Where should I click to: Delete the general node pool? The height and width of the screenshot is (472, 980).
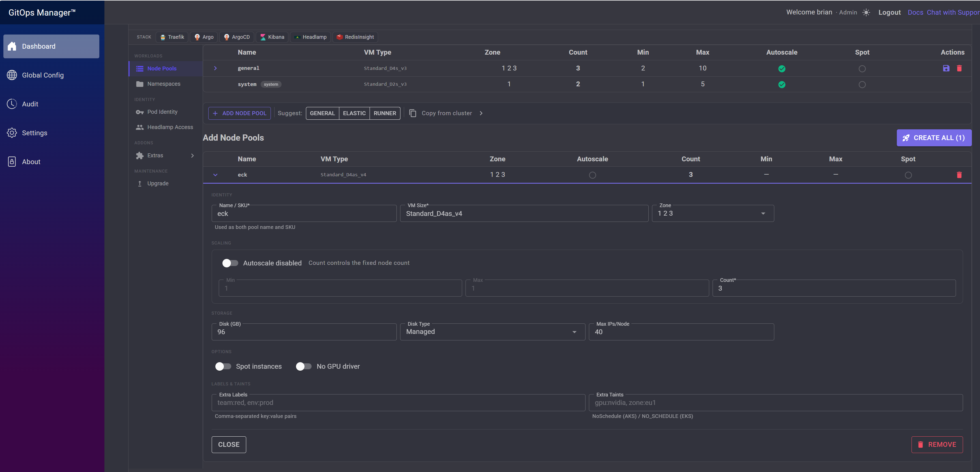point(959,68)
